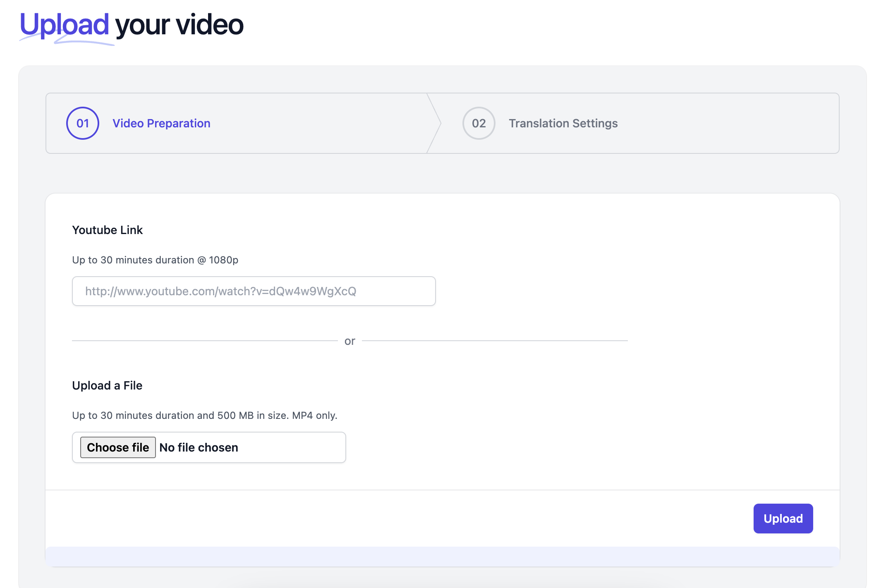Click the Upload a File label
Screen dimensions: 881x588
pyautogui.click(x=107, y=385)
